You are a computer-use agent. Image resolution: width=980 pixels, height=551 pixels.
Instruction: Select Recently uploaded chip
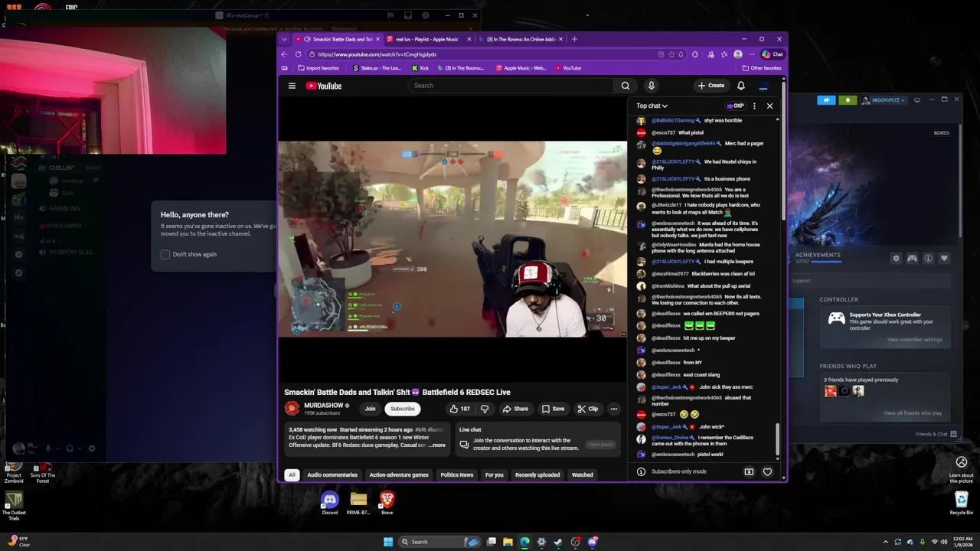[537, 474]
